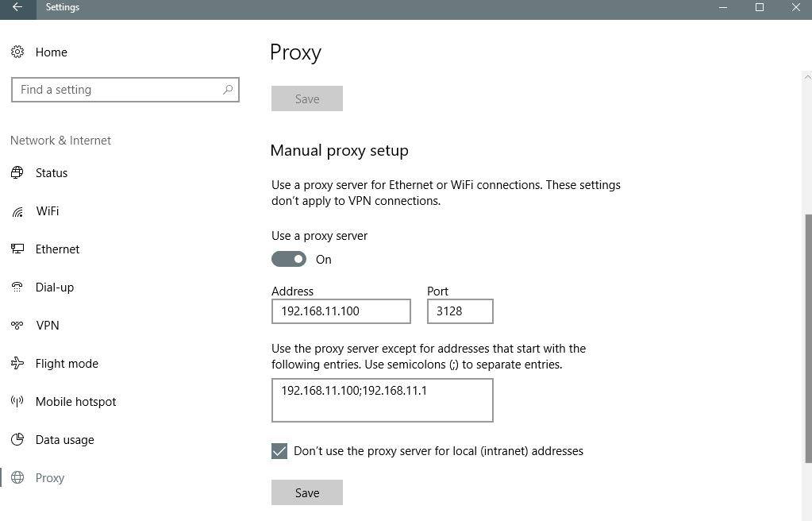
Task: Click the proxy Address input field
Action: pos(341,311)
